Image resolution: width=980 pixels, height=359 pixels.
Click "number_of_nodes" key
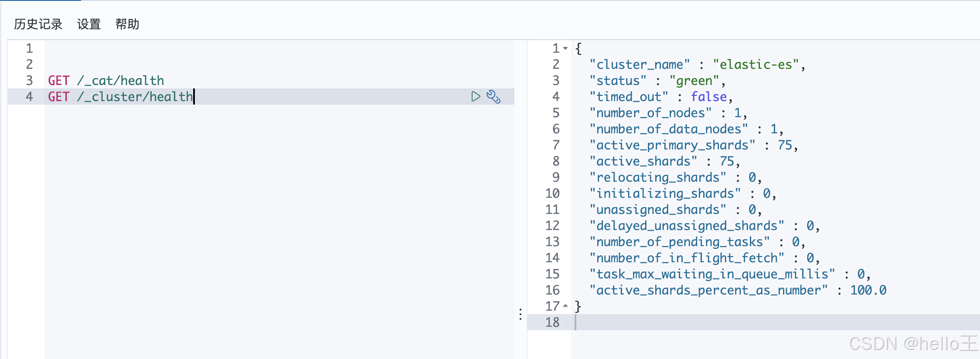click(650, 113)
